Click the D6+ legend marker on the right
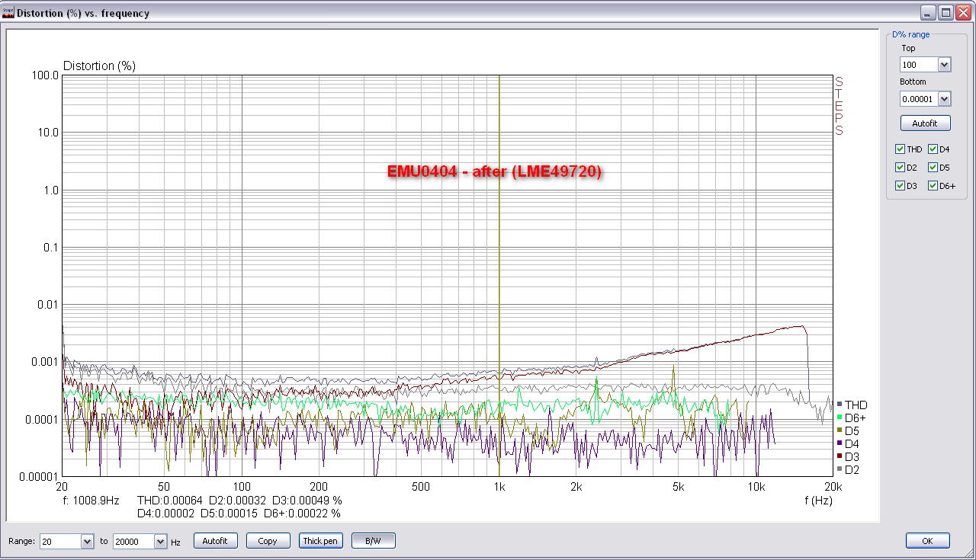This screenshot has width=976, height=560. pyautogui.click(x=840, y=417)
